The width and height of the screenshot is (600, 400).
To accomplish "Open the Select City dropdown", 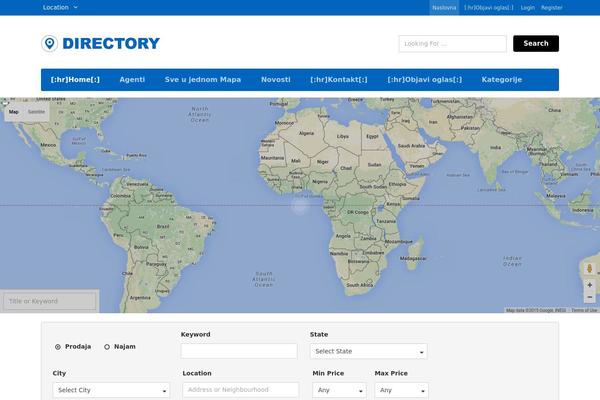I will click(111, 390).
